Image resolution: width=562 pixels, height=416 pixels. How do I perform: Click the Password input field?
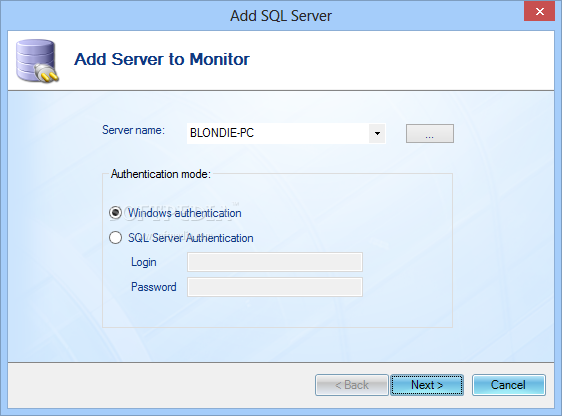(x=275, y=287)
